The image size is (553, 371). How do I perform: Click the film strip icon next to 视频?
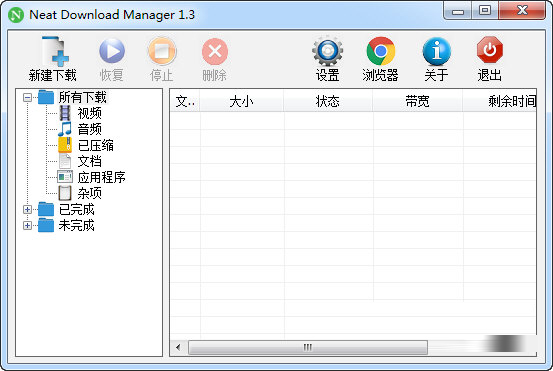click(65, 113)
